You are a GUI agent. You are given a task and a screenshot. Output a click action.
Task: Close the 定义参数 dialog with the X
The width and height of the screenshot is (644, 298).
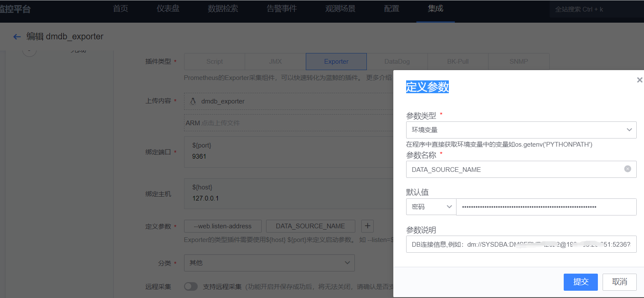tap(639, 80)
